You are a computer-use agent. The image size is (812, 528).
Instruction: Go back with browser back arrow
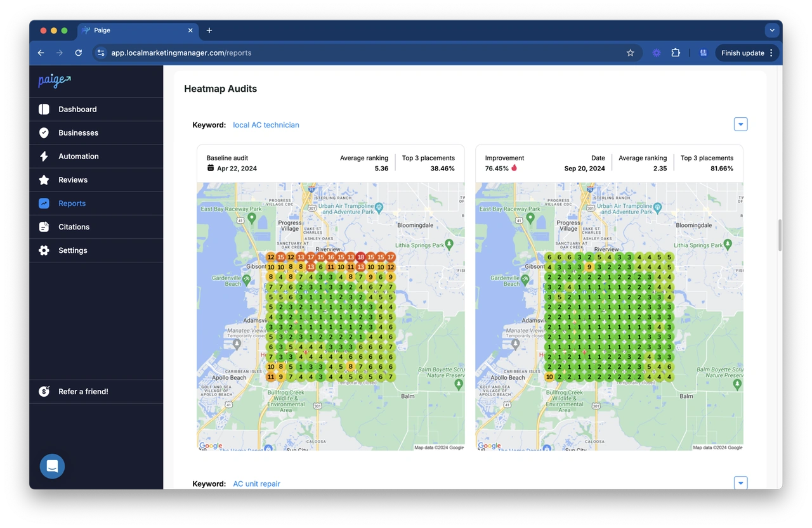tap(41, 53)
